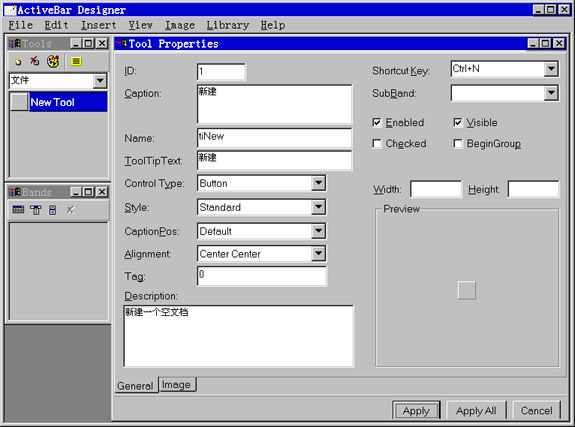Click the delete tool icon with red X

point(35,61)
